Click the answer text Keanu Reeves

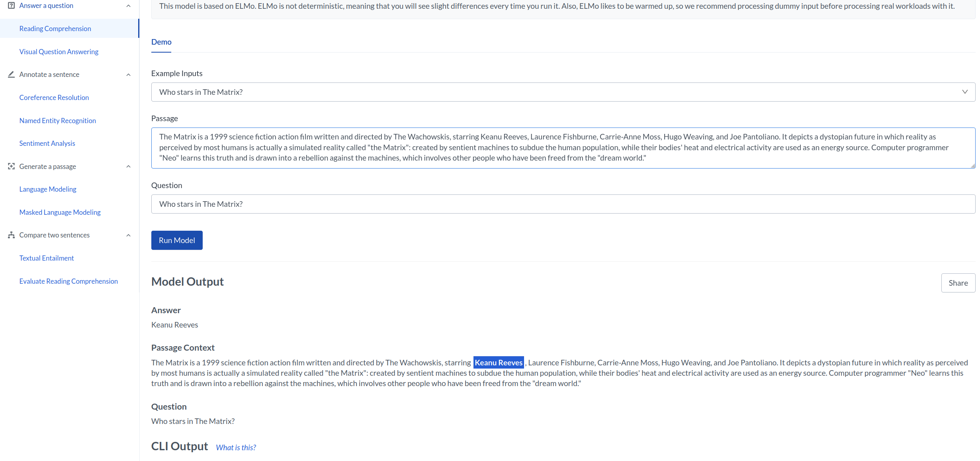[174, 325]
